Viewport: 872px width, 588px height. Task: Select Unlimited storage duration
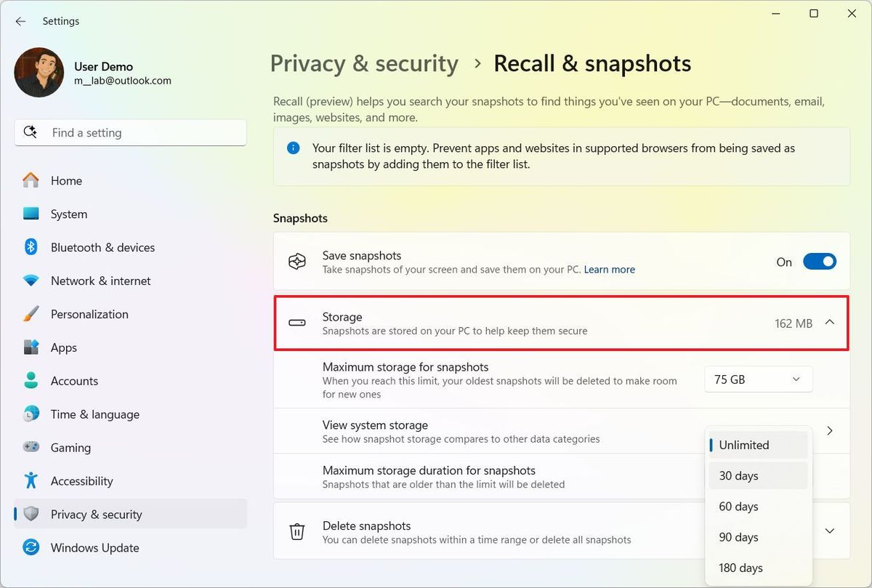tap(742, 445)
